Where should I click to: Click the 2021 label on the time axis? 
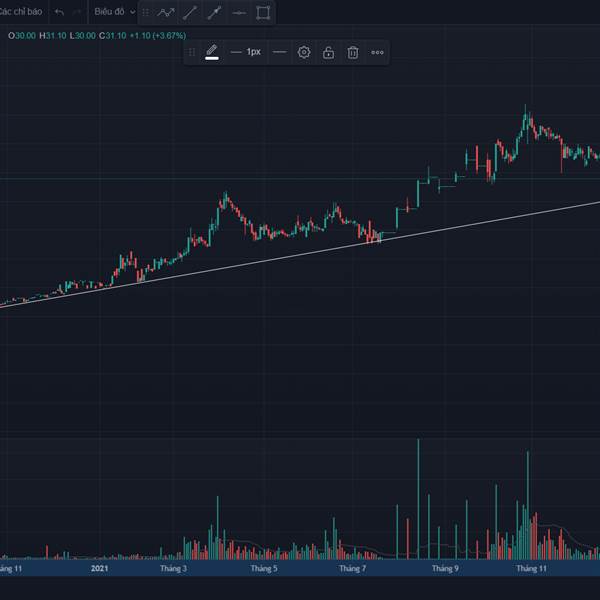click(99, 569)
